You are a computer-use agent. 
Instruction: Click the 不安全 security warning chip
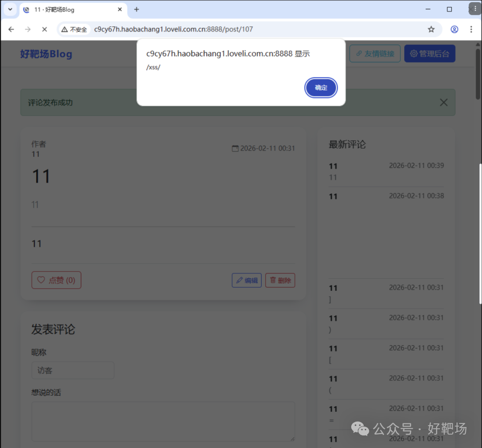pos(74,29)
